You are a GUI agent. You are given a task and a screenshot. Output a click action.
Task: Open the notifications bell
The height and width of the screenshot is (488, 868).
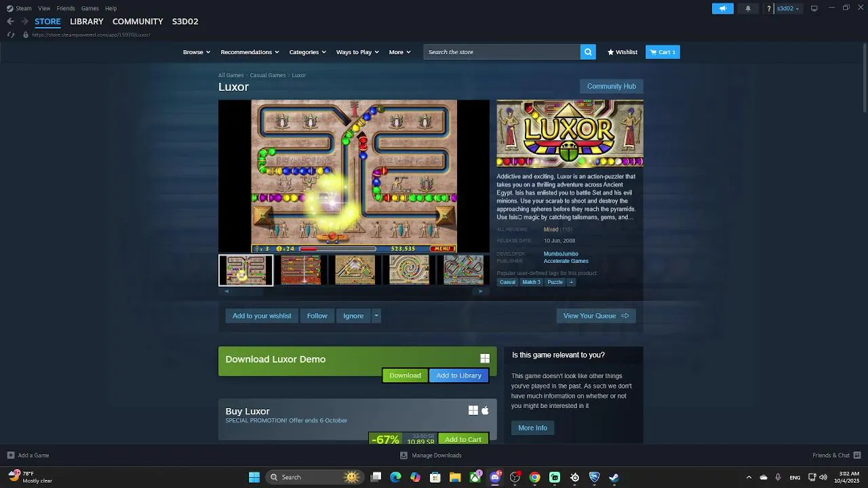point(748,8)
